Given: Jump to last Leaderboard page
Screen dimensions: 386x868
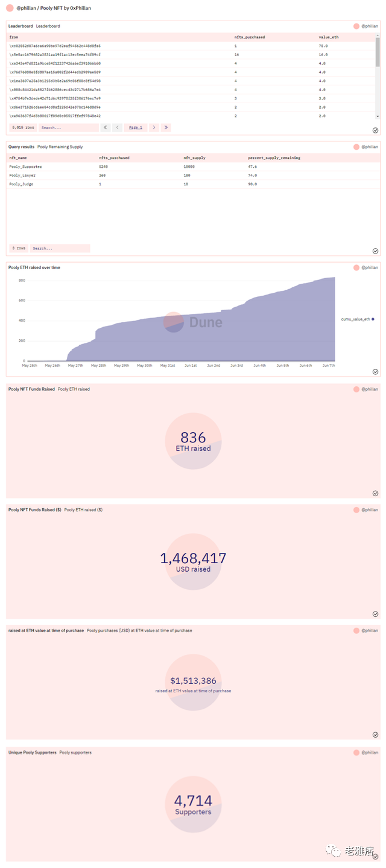Looking at the screenshot, I should pos(166,127).
